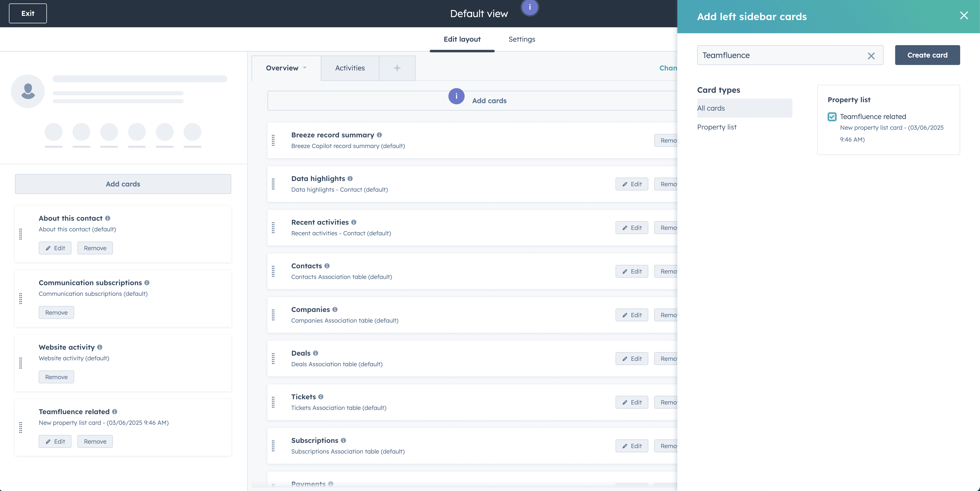
Task: Click info icon beside Communication subscriptions
Action: (147, 283)
